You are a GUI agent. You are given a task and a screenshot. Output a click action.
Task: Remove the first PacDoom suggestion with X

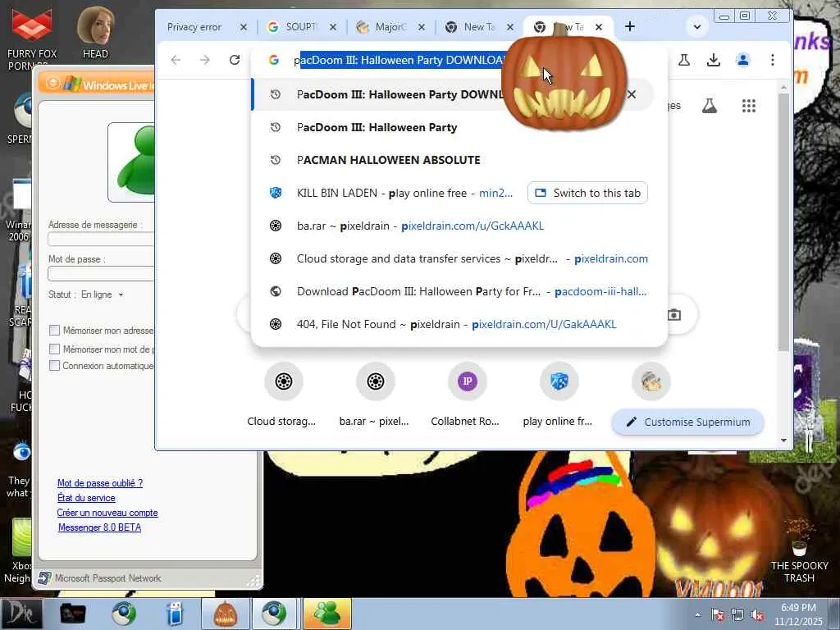632,94
